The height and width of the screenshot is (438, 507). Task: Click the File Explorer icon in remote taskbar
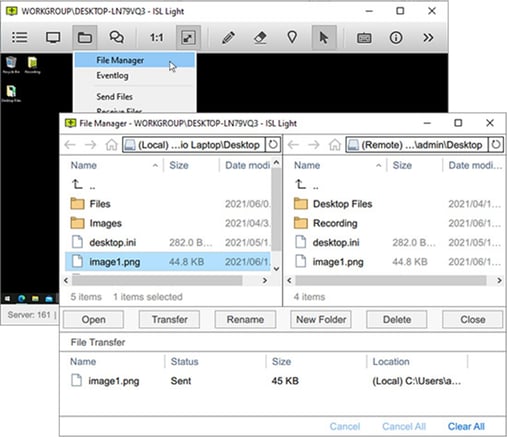(x=35, y=299)
